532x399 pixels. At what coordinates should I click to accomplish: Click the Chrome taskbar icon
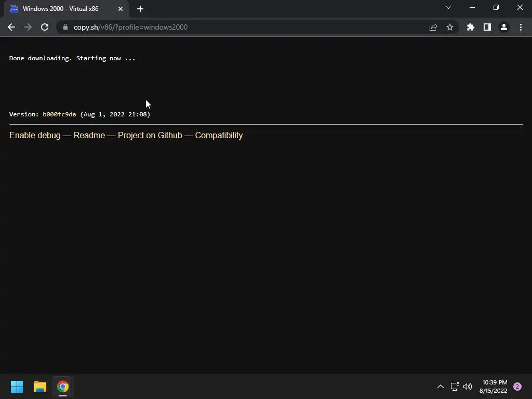pyautogui.click(x=63, y=387)
